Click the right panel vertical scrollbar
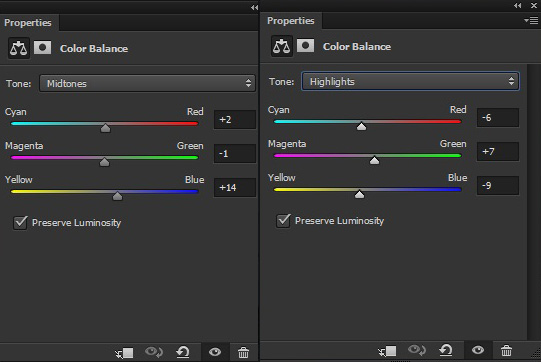Image resolution: width=541 pixels, height=362 pixels. tap(534, 202)
